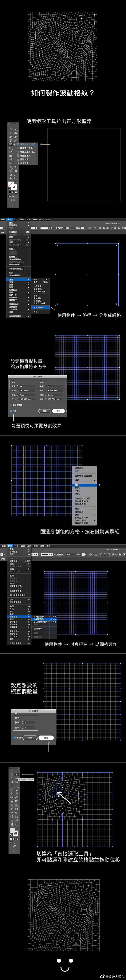Choose 製作剪裁遮色片 in right-click context menu
The width and height of the screenshot is (126, 980).
(84, 498)
